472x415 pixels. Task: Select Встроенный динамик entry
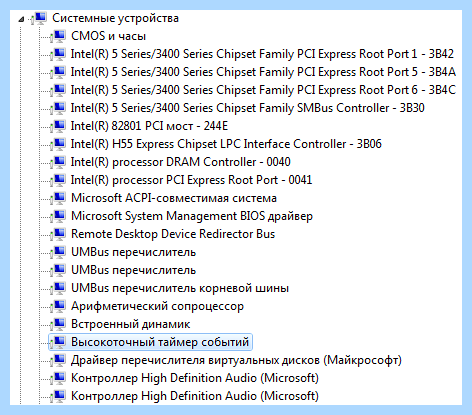point(130,324)
